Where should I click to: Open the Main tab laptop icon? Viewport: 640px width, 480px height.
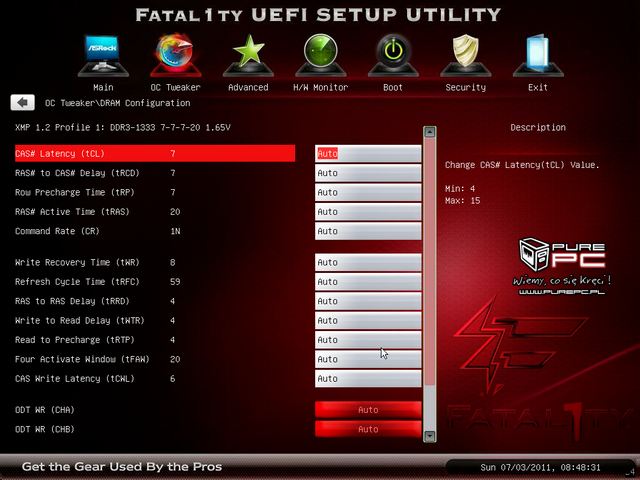click(103, 56)
